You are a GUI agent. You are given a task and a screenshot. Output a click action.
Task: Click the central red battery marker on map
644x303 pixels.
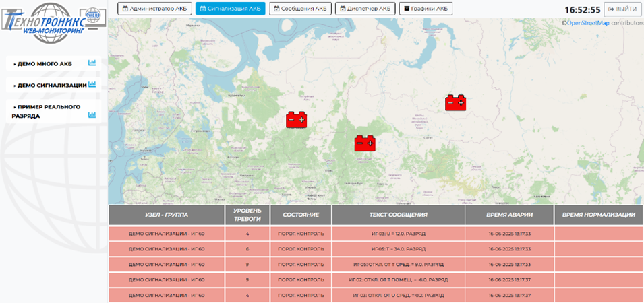[x=364, y=143]
